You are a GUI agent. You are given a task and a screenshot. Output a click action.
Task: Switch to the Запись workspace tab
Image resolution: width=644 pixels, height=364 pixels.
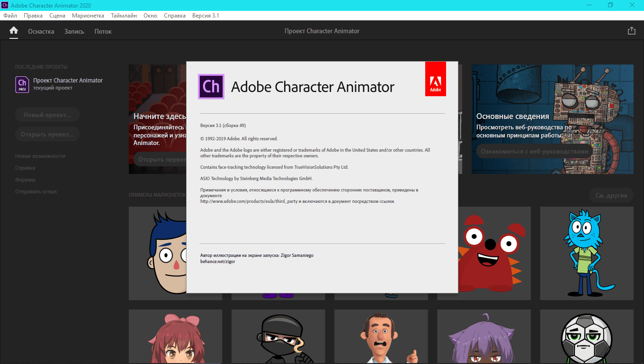pyautogui.click(x=74, y=31)
